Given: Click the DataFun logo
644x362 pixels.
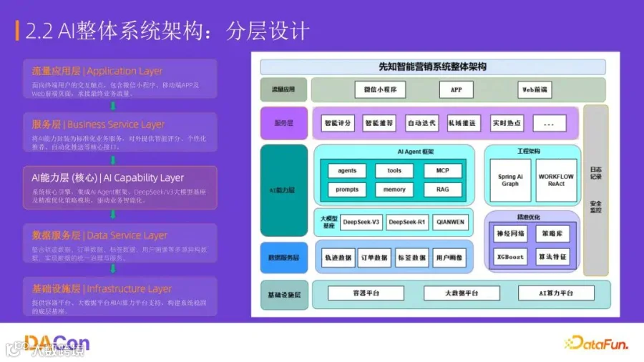Looking at the screenshot, I should pyautogui.click(x=596, y=343).
